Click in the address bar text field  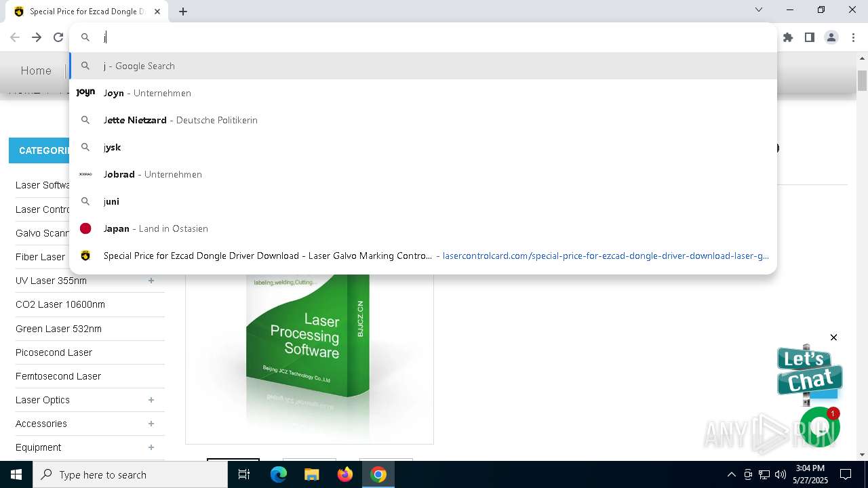coord(434,37)
